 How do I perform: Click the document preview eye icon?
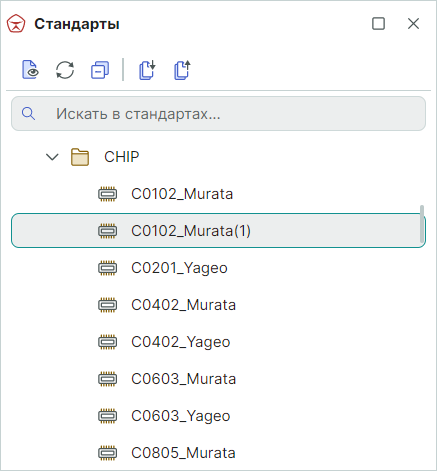click(30, 70)
